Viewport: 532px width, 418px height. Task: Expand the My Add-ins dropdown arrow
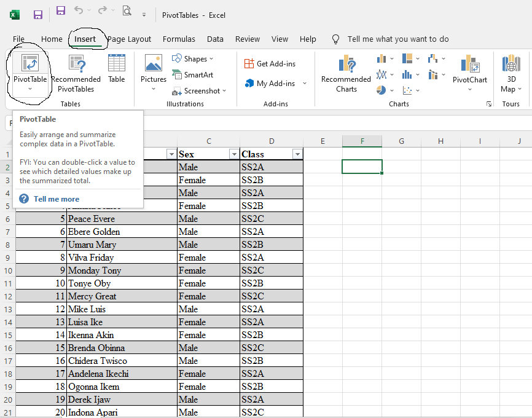click(304, 83)
